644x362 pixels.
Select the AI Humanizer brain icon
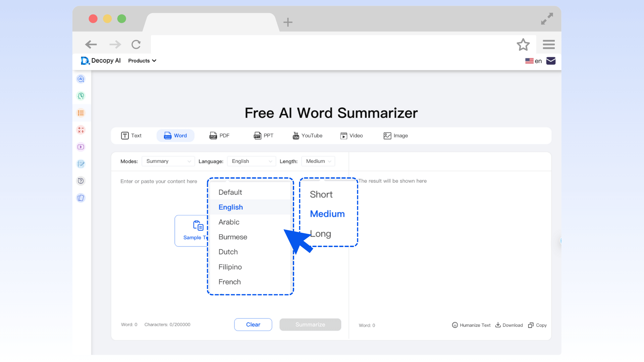[81, 96]
